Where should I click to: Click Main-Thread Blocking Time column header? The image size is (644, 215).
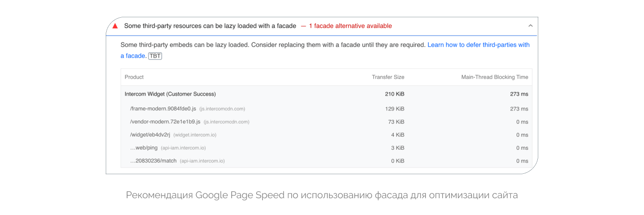pos(495,77)
